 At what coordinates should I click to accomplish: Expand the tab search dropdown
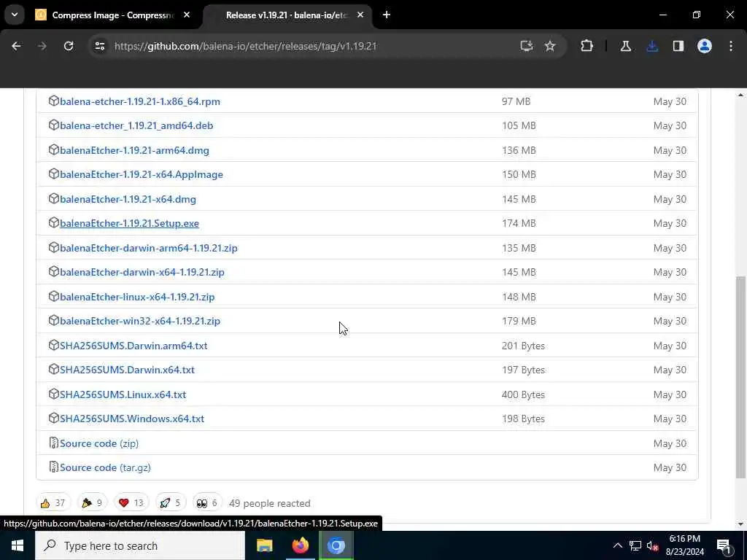tap(15, 15)
